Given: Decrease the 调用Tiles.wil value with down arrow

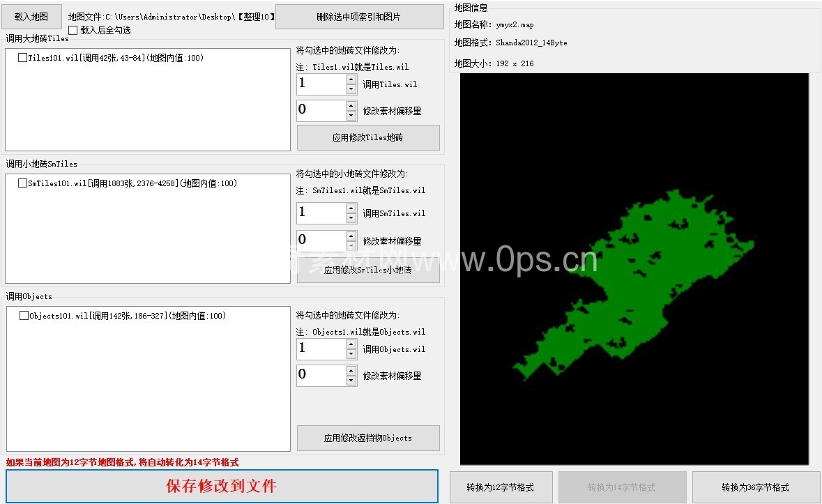Looking at the screenshot, I should point(351,89).
